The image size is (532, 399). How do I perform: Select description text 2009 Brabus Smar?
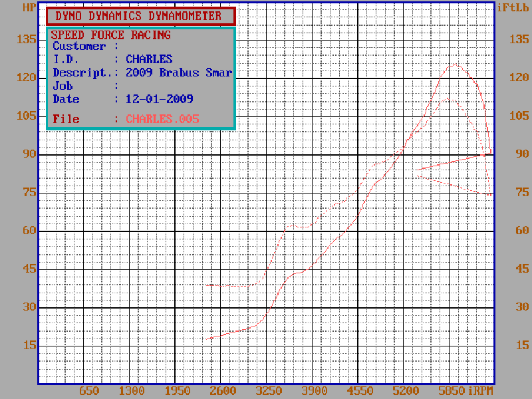point(179,72)
